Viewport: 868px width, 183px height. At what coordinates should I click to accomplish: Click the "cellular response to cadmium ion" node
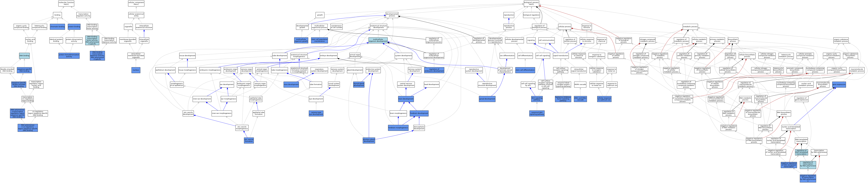(604, 99)
